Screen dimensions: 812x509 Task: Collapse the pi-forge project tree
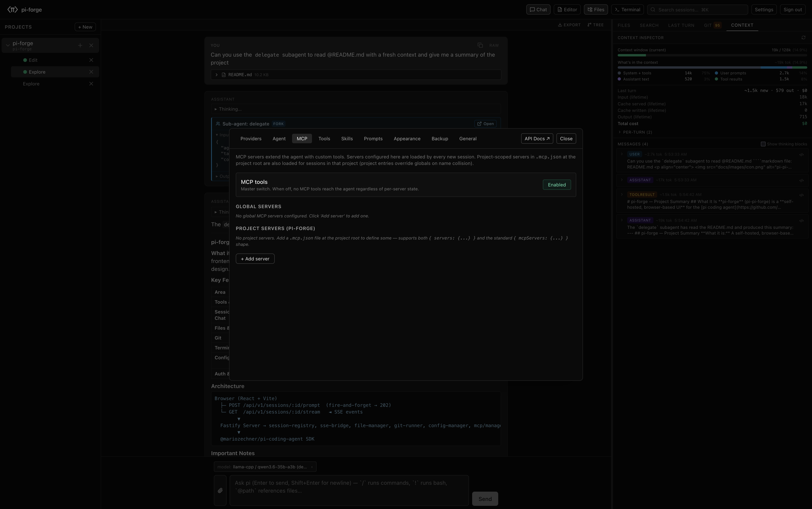pyautogui.click(x=8, y=45)
